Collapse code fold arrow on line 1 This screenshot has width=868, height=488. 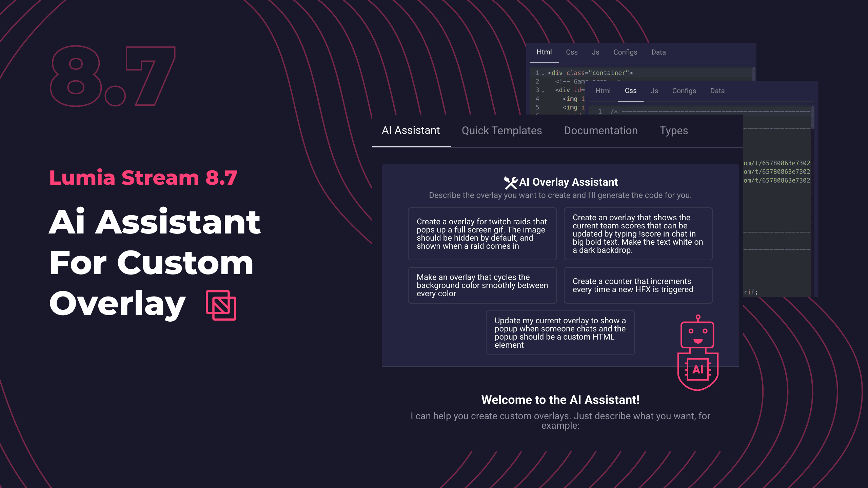pos(543,74)
